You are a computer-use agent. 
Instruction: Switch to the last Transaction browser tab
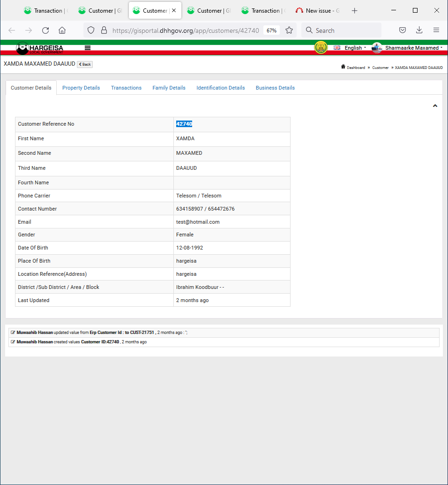[263, 10]
